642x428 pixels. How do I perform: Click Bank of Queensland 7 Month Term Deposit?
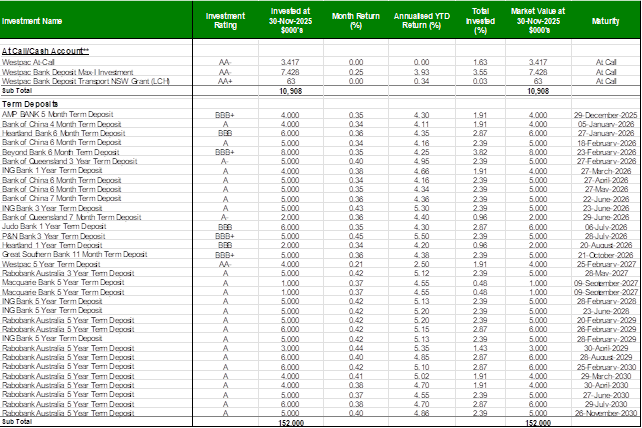(58, 215)
